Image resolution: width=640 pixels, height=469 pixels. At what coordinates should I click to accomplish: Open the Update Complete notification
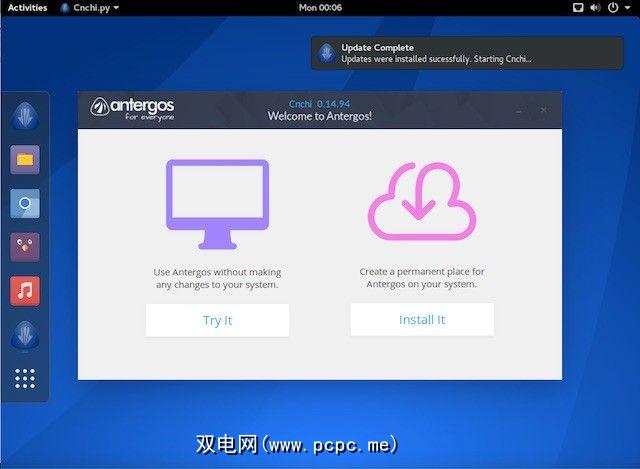(467, 53)
